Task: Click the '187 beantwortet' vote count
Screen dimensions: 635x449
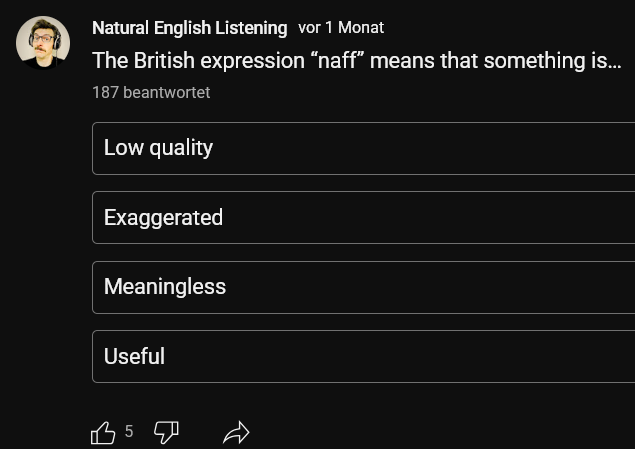Action: click(x=151, y=92)
